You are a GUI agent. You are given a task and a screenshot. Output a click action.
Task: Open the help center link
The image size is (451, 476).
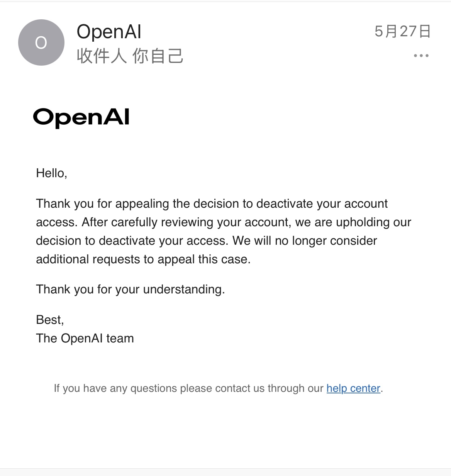tap(353, 388)
